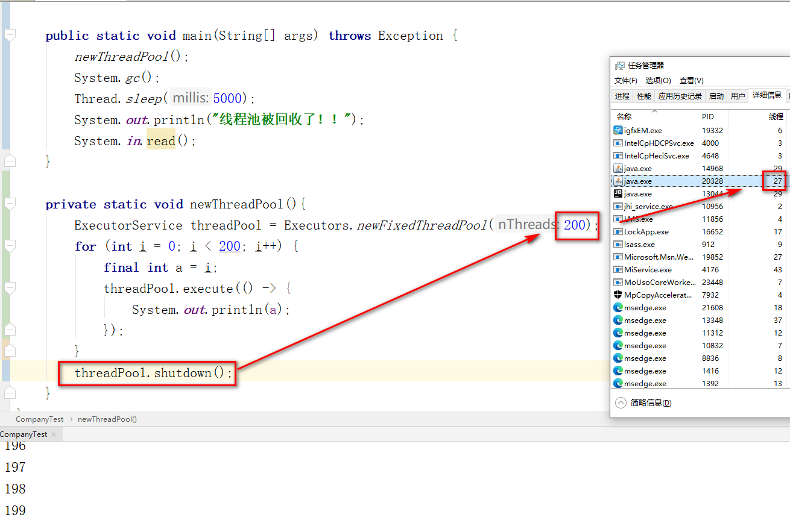Click thread count 43 for MiService.exe

pos(777,269)
